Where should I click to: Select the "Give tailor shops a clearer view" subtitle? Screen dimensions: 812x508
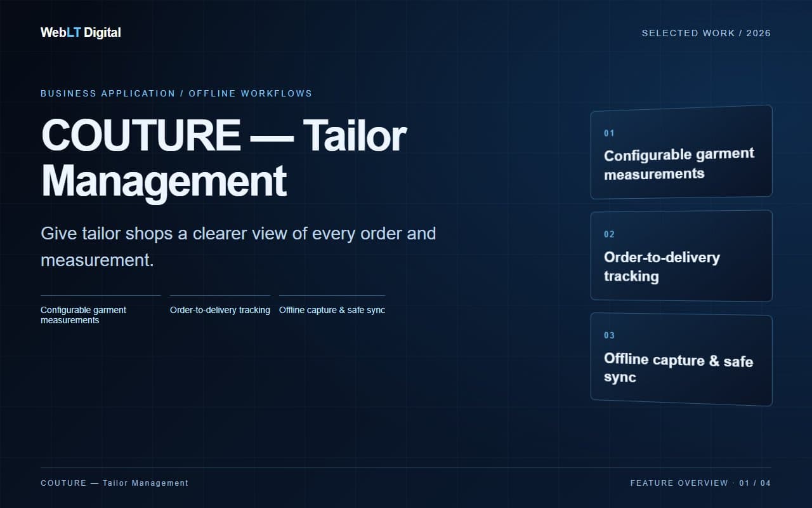(239, 246)
